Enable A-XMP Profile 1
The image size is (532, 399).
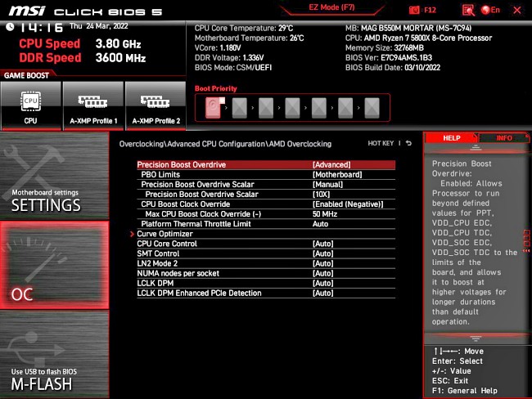click(x=93, y=105)
